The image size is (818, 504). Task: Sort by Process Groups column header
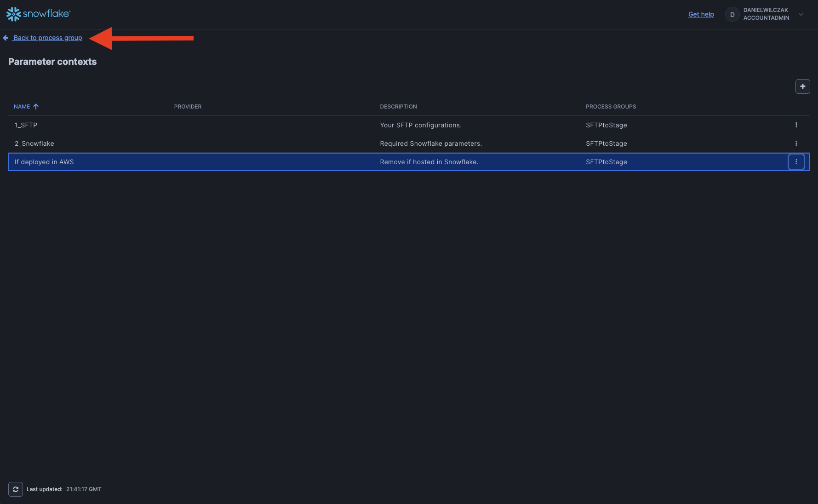[x=611, y=107]
